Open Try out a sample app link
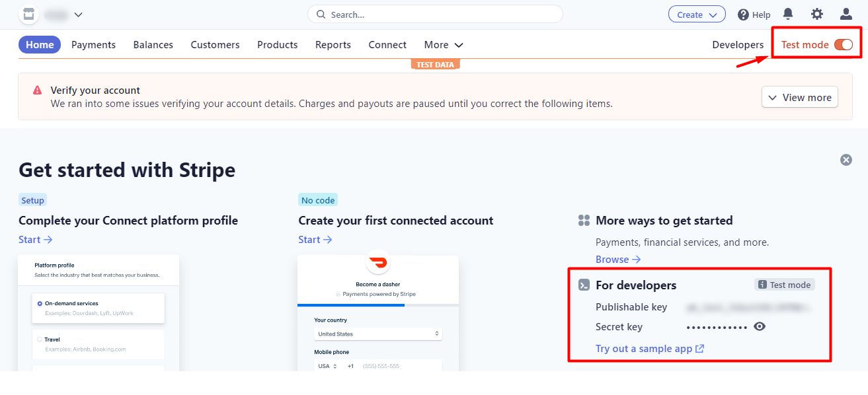This screenshot has width=868, height=395. [x=650, y=349]
